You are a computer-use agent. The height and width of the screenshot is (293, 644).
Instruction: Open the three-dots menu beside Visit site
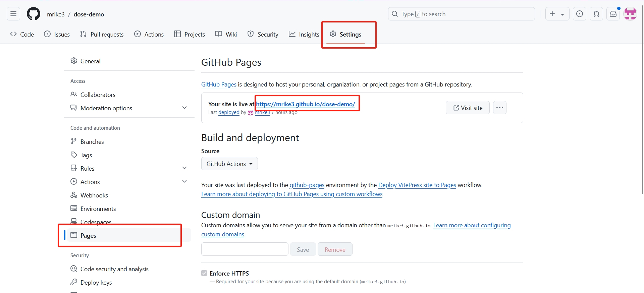(x=499, y=108)
